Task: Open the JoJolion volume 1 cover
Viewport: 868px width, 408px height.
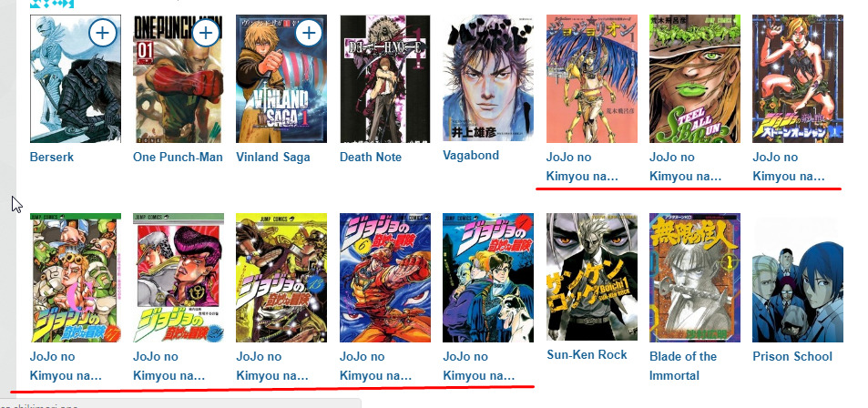Action: [x=592, y=78]
